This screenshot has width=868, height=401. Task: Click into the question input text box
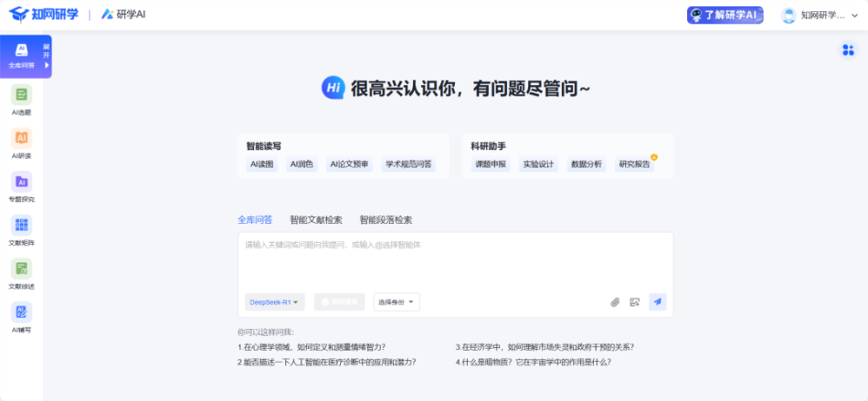tap(454, 260)
